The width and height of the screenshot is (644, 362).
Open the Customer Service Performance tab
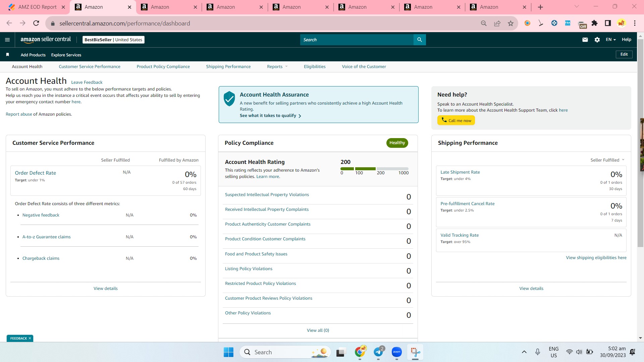[x=90, y=66]
